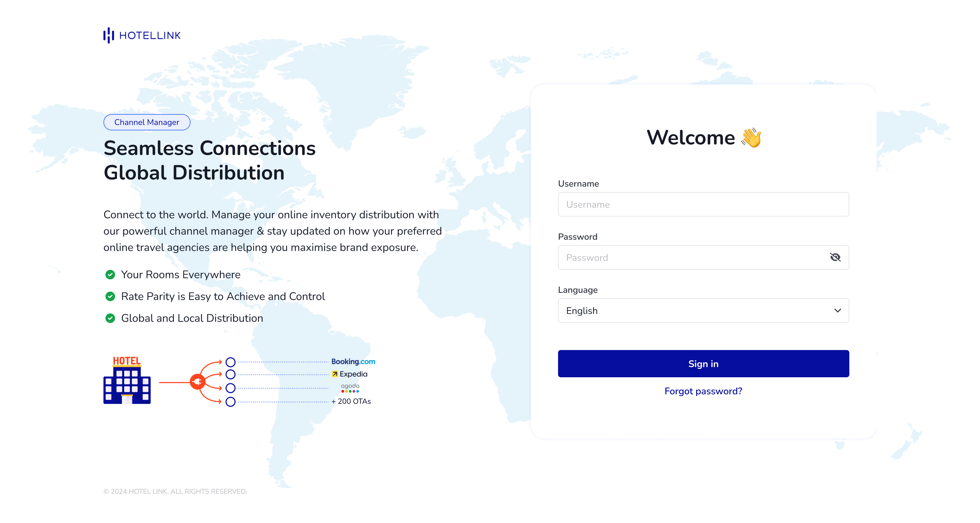Click inside the Username input field
This screenshot has width=980, height=523.
point(703,204)
